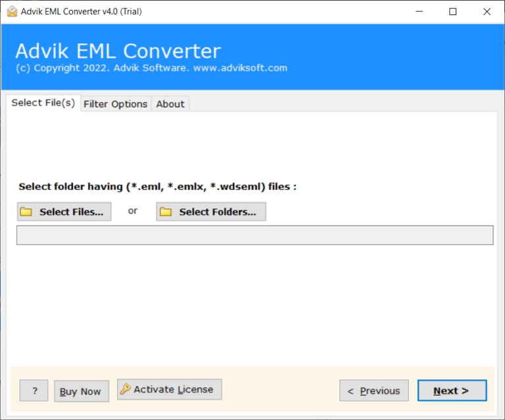Viewport: 505px width, 420px height.
Task: Click the Advik EML Converter header title
Action: click(118, 51)
